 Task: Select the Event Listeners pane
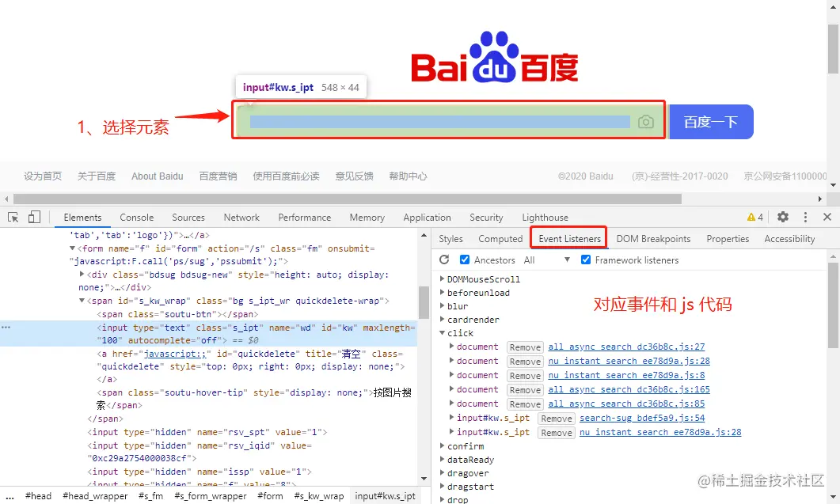click(569, 239)
